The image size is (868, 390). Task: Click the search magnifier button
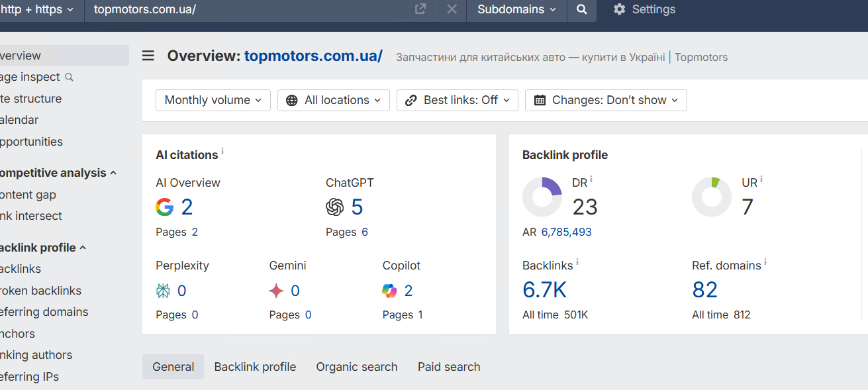[x=581, y=10]
